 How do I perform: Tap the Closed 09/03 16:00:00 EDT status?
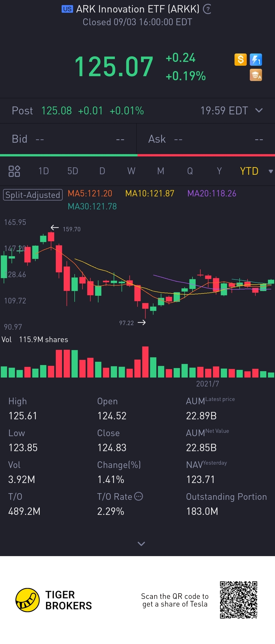137,22
